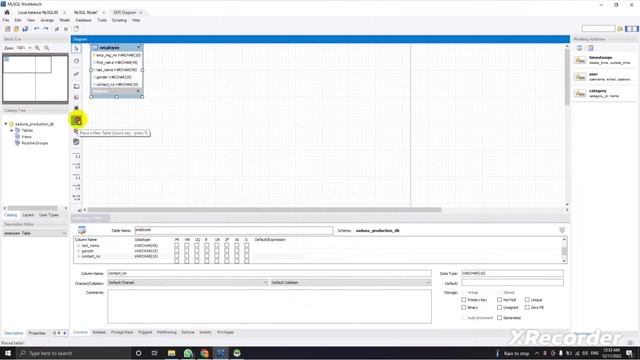Screen dimensions: 640x360
Task: Open the employee Table description selector
Action: 35,233
